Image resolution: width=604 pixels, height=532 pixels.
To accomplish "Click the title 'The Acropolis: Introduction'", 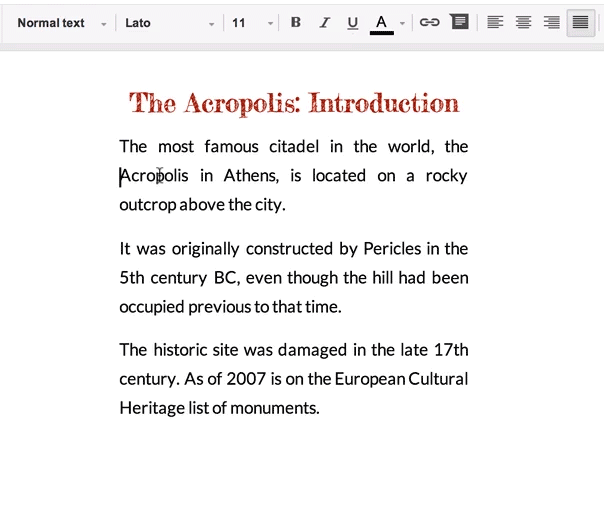I will (294, 103).
